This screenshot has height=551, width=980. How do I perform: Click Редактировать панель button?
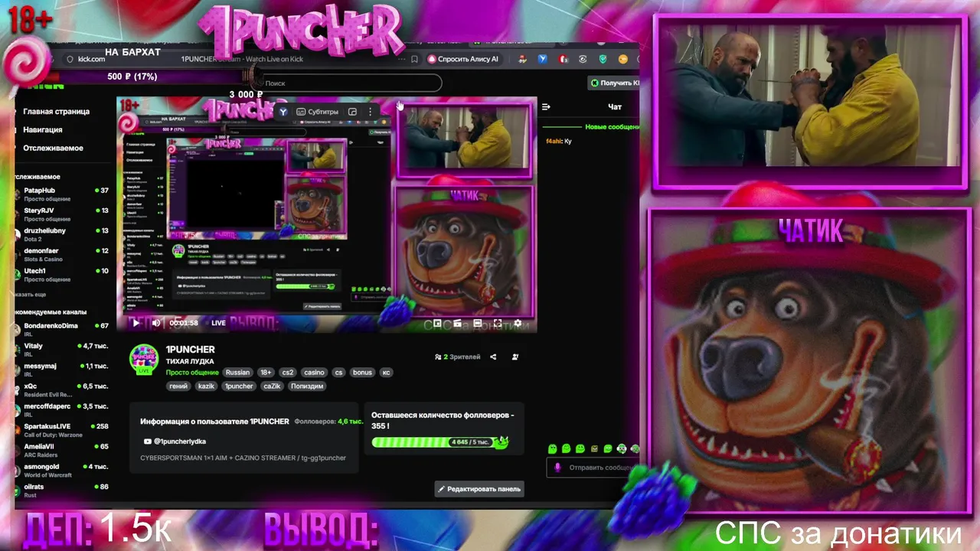pyautogui.click(x=479, y=489)
